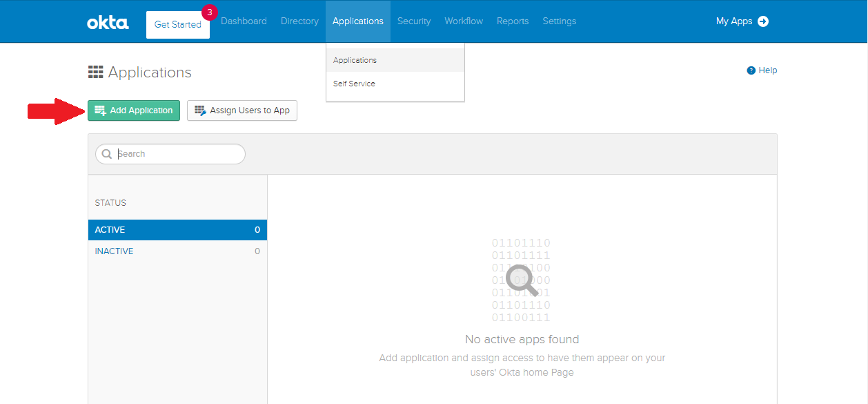Open the Directory menu
The image size is (868, 404).
pyautogui.click(x=299, y=21)
